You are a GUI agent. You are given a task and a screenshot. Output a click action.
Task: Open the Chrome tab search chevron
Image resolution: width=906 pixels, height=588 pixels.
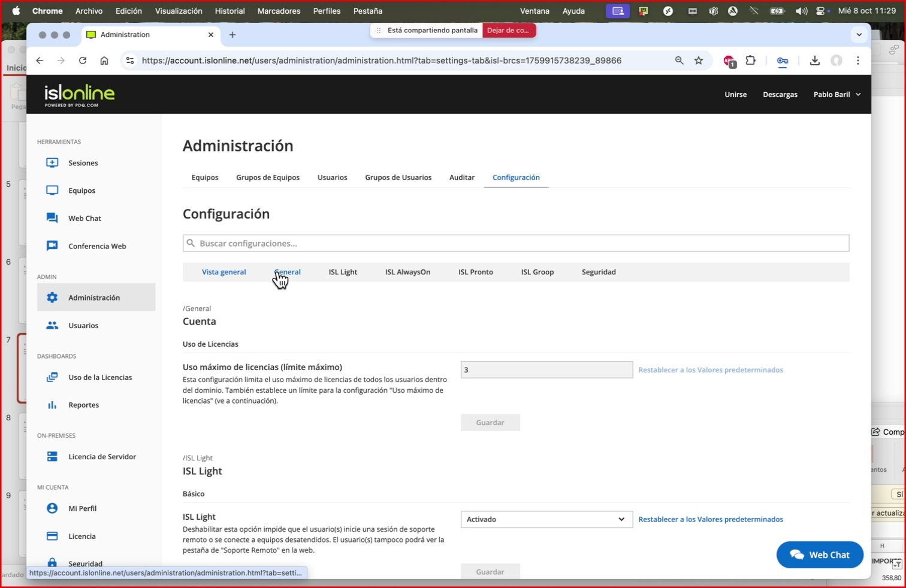coord(859,34)
